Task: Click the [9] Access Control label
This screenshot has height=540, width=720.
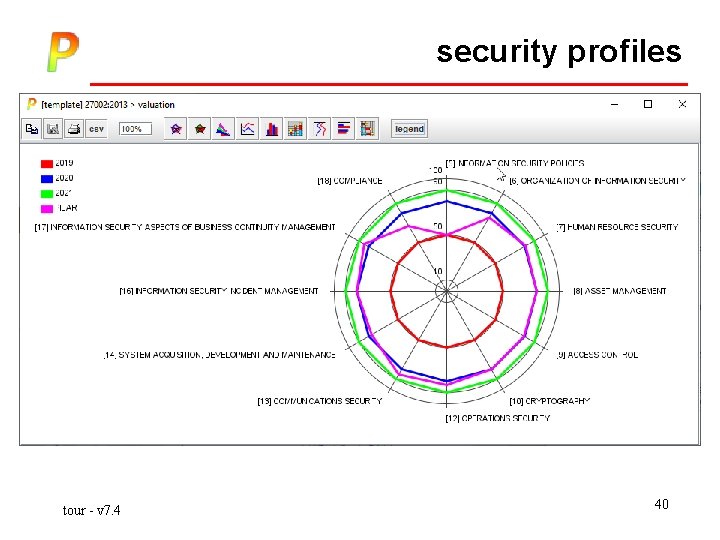Action: pos(597,354)
